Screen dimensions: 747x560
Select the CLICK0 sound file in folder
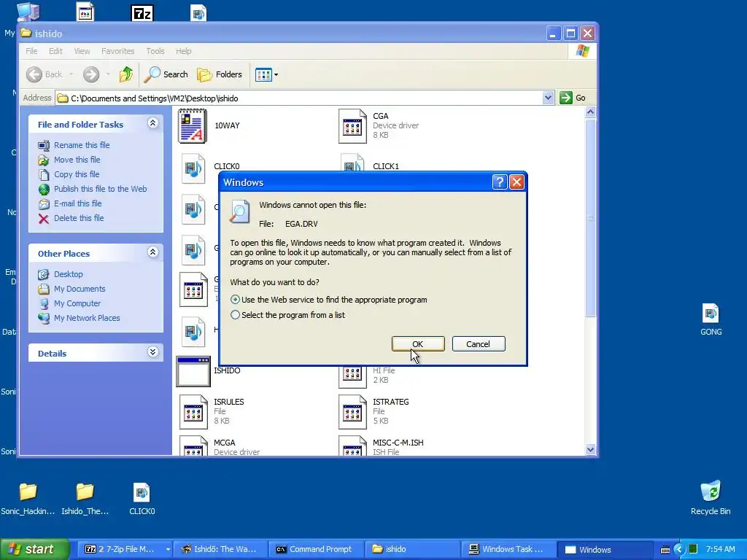point(193,168)
